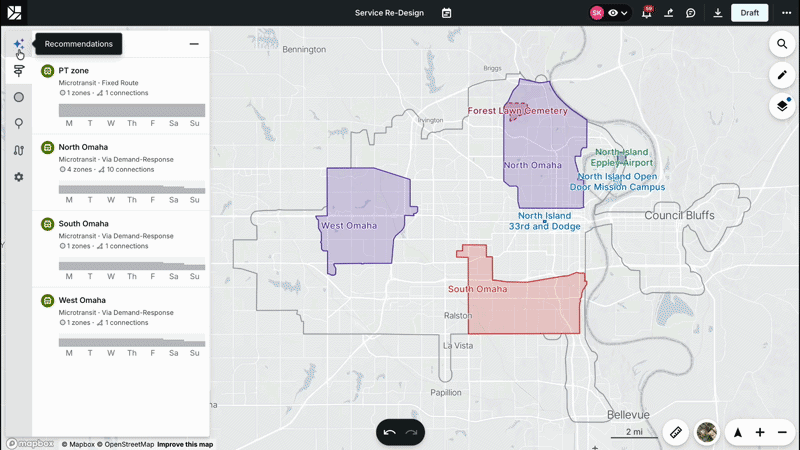800x450 pixels.
Task: Open the settings gear in sidebar
Action: tap(18, 177)
